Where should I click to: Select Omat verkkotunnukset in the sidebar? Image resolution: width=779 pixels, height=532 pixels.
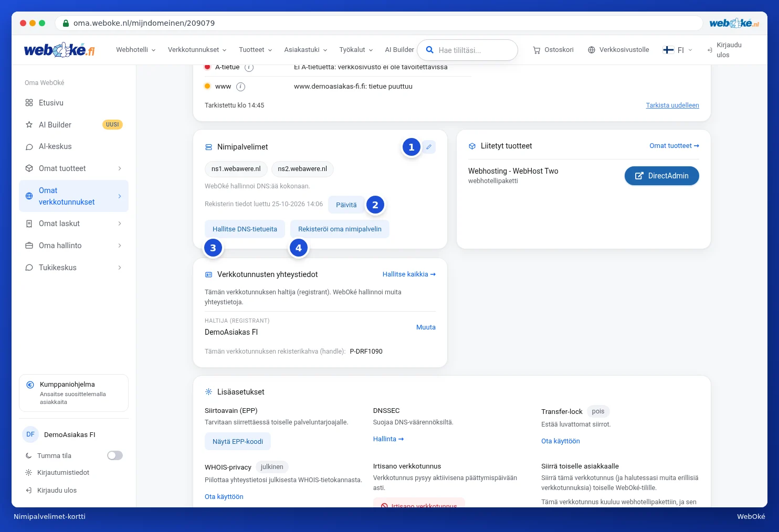click(73, 196)
